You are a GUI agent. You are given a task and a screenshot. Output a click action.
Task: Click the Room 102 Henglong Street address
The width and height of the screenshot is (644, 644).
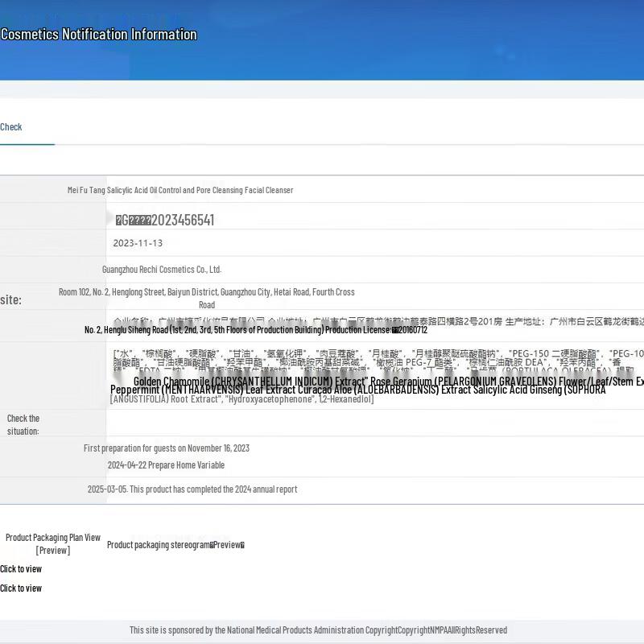pos(207,298)
